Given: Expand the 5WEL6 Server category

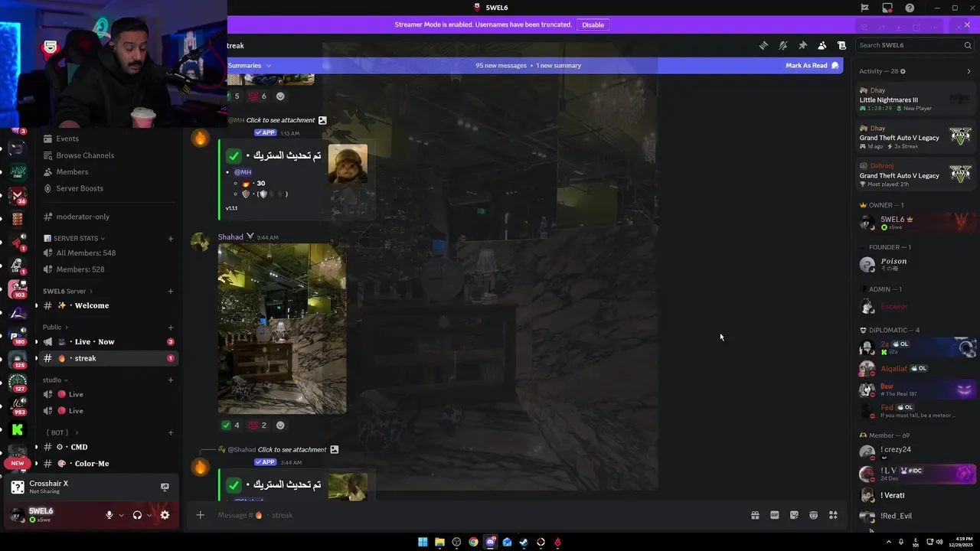Looking at the screenshot, I should [x=68, y=291].
